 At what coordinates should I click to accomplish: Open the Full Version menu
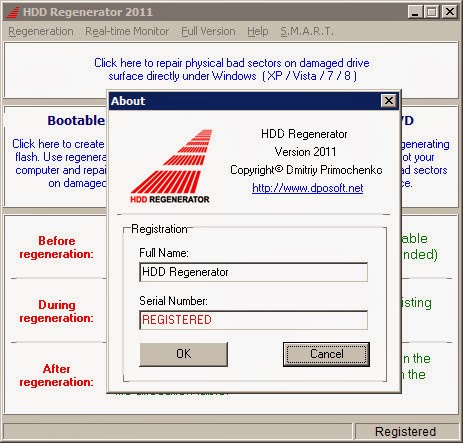208,31
